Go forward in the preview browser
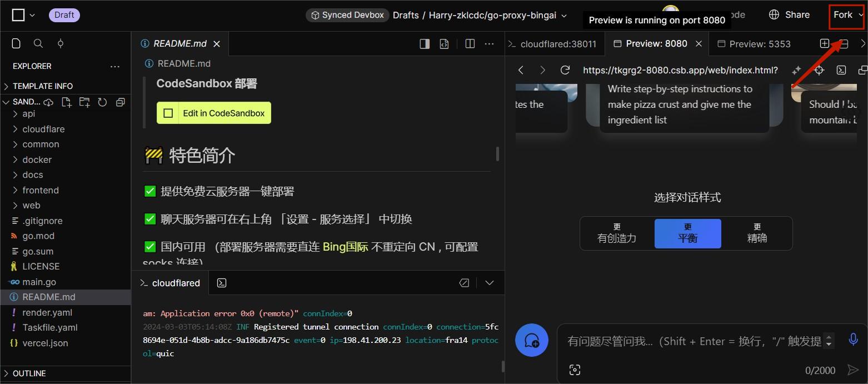The width and height of the screenshot is (868, 384). point(543,70)
